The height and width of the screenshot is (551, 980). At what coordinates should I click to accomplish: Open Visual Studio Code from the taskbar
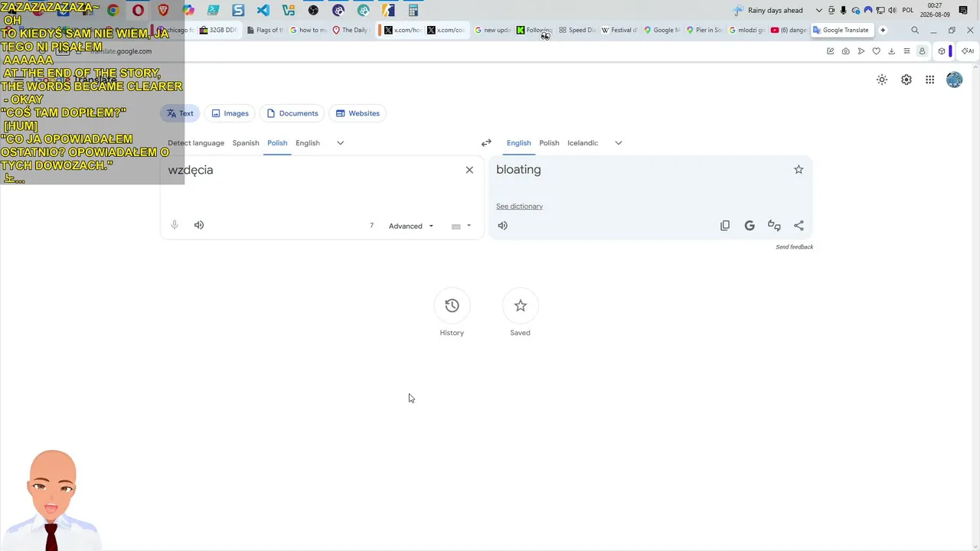click(263, 11)
